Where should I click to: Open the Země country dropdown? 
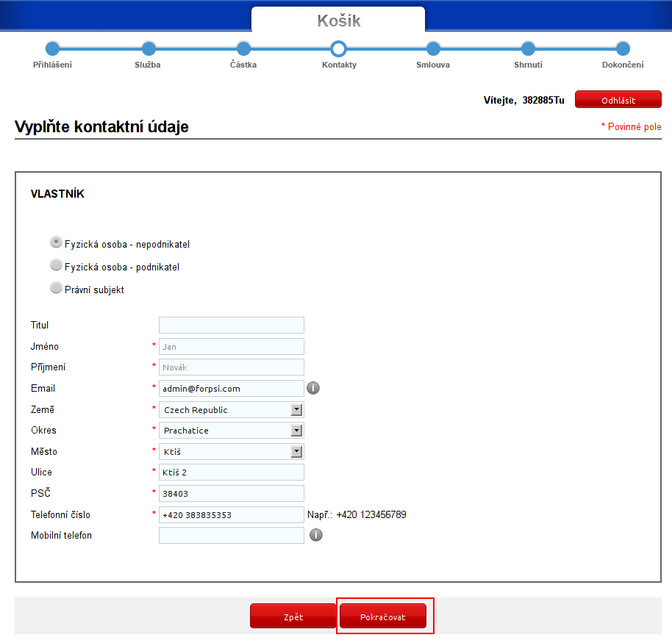click(x=231, y=409)
